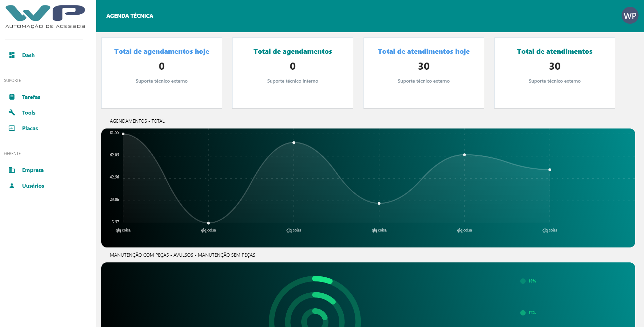This screenshot has width=644, height=327.
Task: Click the WP Automação de Acessos logo
Action: click(45, 17)
